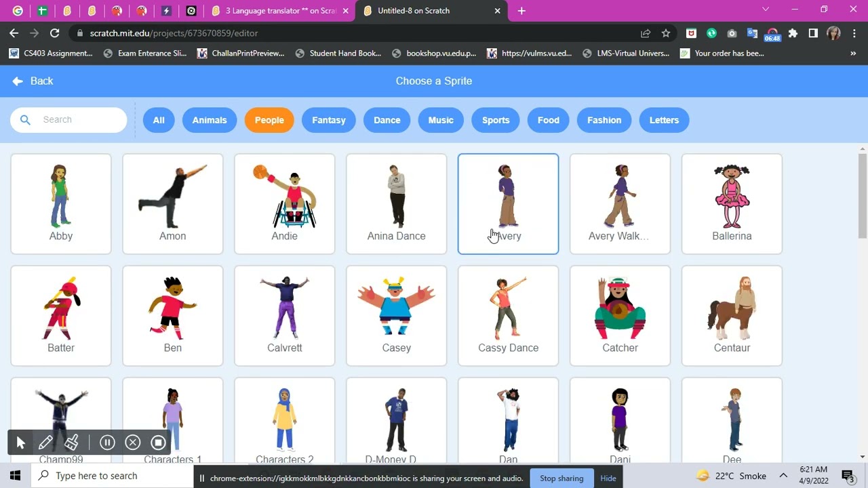This screenshot has height=488, width=868.
Task: Select the Fantasy category filter
Action: (x=329, y=120)
